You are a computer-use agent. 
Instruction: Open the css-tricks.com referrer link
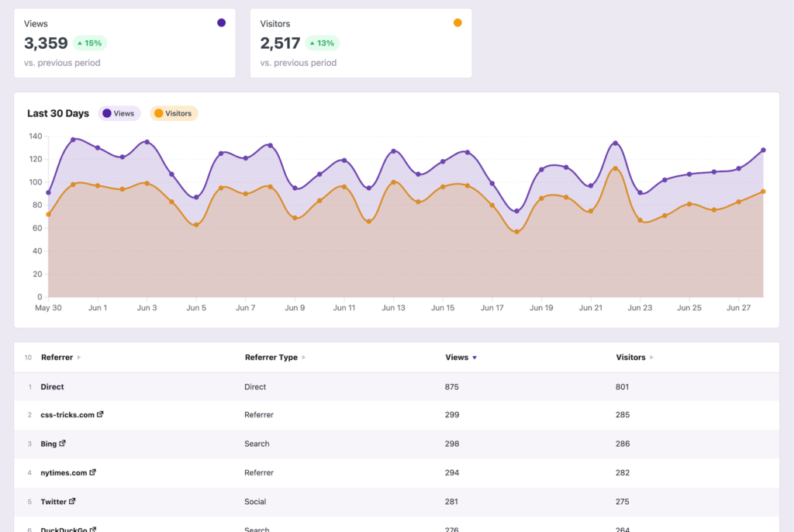pyautogui.click(x=67, y=415)
